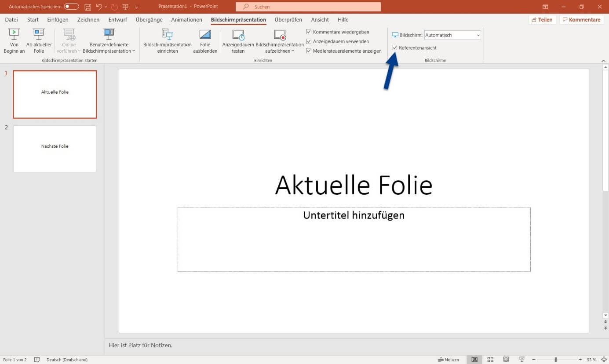Screen dimensions: 609x364
Task: Switch to the Entwurf tab
Action: [117, 20]
